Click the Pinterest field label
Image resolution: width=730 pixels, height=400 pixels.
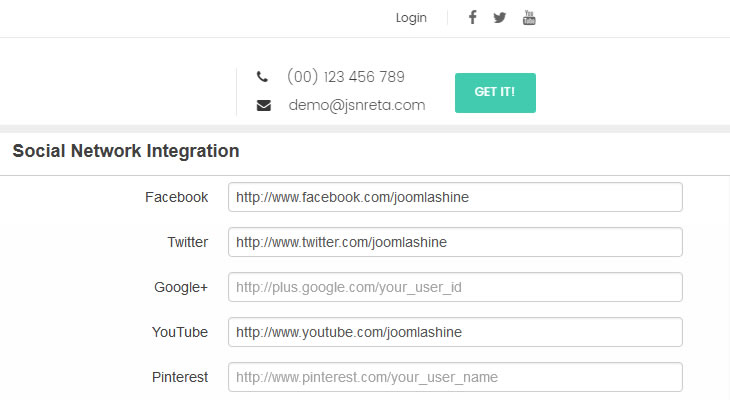179,377
